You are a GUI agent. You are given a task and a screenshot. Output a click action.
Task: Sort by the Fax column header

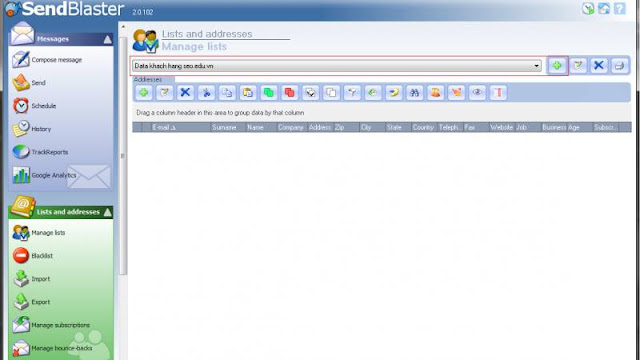[476, 127]
